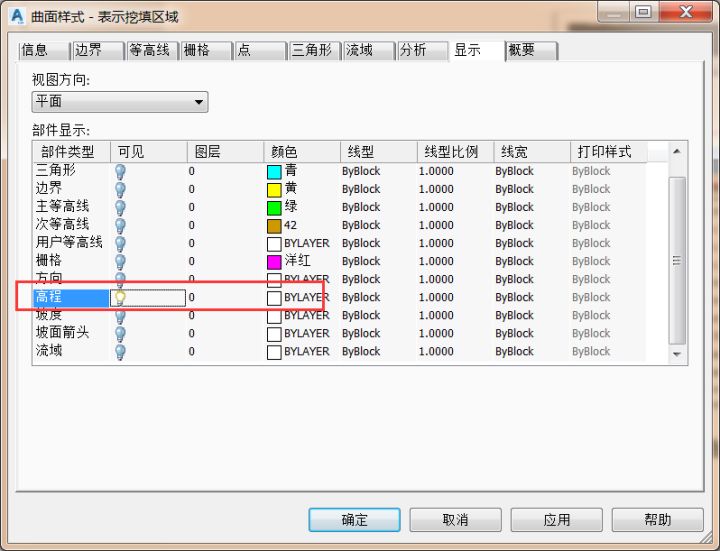
Task: Click the 部件类型 column header
Action: (x=72, y=152)
